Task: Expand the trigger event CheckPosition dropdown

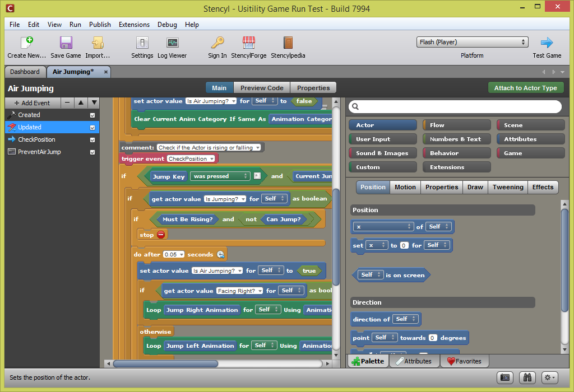Action: click(192, 159)
